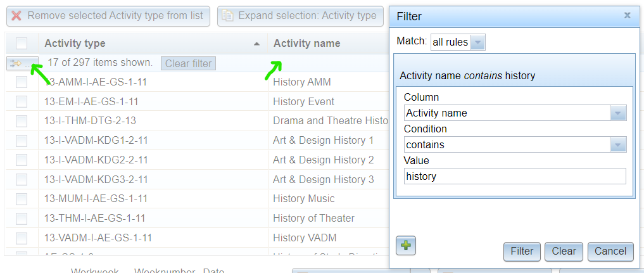Click the Clear filter button in the list
644x273 pixels.
pos(188,63)
